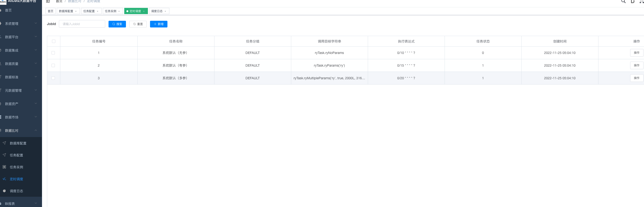Click the send icon beside 数据库配置
The image size is (644, 207).
(x=4, y=143)
